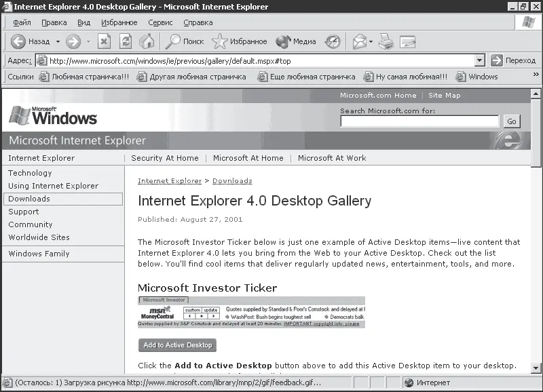The image size is (543, 392).
Task: Select Technology in the left sidebar
Action: [30, 173]
